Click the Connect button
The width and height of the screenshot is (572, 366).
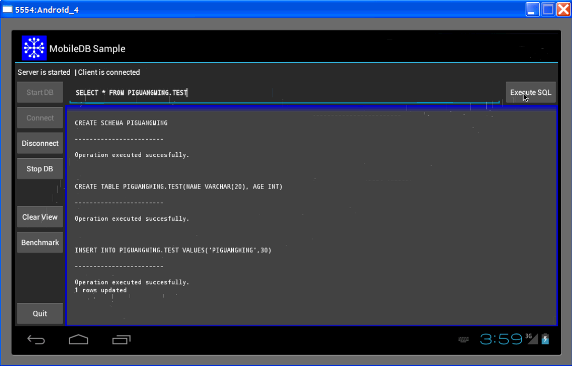(x=40, y=118)
